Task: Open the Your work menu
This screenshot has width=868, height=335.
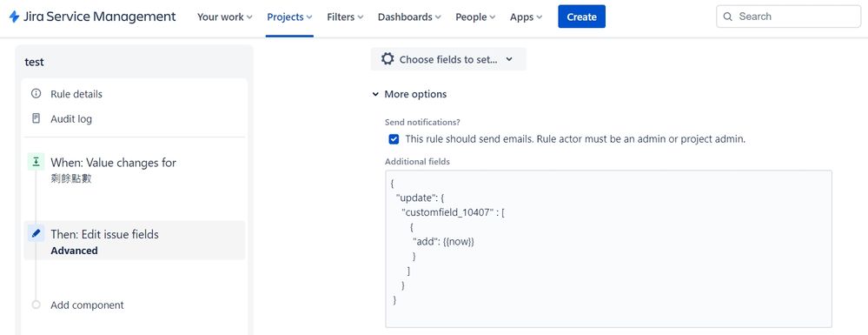Action: click(225, 17)
